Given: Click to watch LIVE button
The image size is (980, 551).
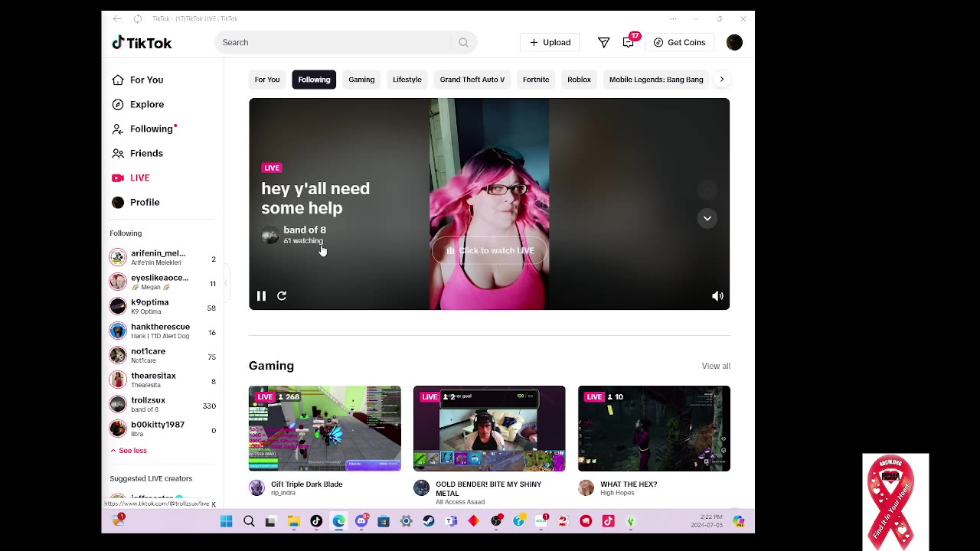Looking at the screenshot, I should pyautogui.click(x=490, y=250).
